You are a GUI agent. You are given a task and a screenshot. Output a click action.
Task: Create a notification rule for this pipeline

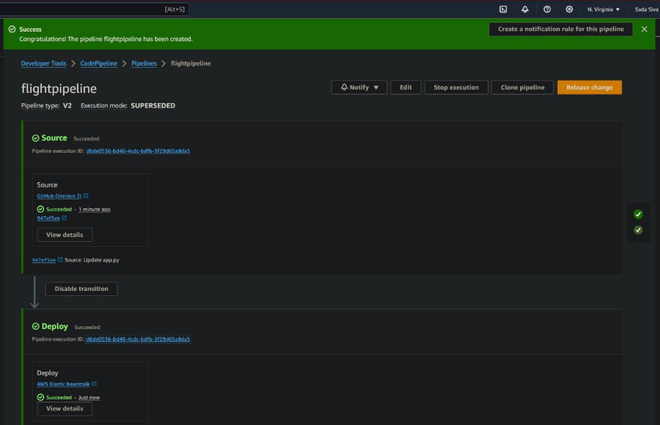[561, 29]
